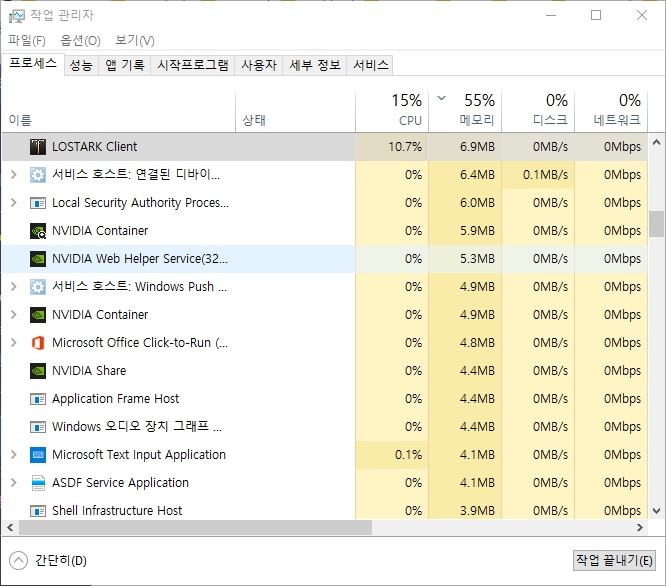Click the NVIDIA Container icon at 5.9MB

click(x=38, y=231)
